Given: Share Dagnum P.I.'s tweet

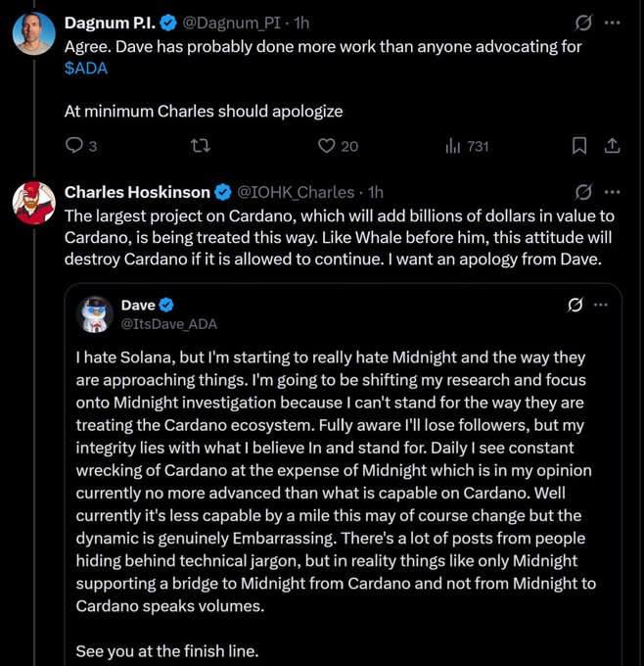Looking at the screenshot, I should click(612, 146).
